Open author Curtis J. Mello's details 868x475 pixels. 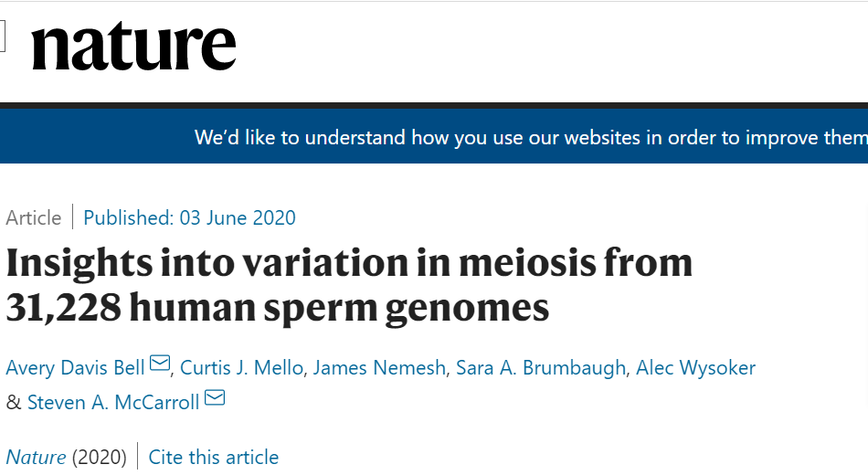click(x=241, y=367)
